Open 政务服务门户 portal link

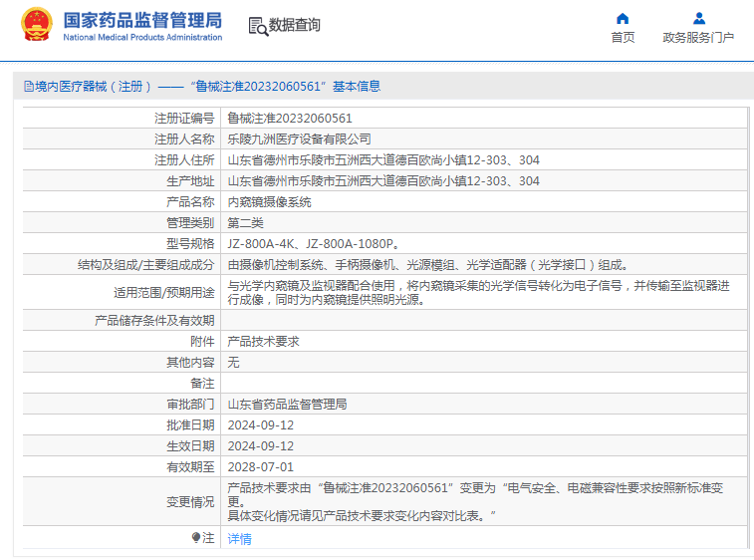pyautogui.click(x=698, y=37)
